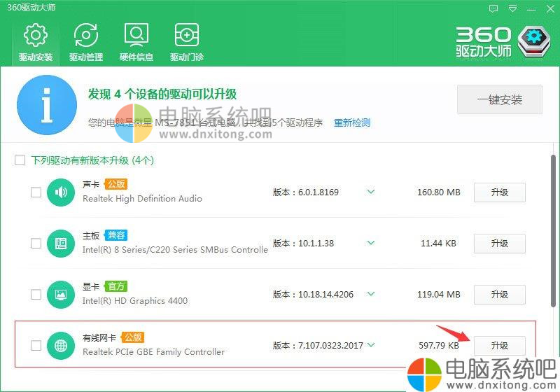Viewport: 560px width, 392px height.
Task: Open the 硬件信息 tab
Action: [x=136, y=42]
